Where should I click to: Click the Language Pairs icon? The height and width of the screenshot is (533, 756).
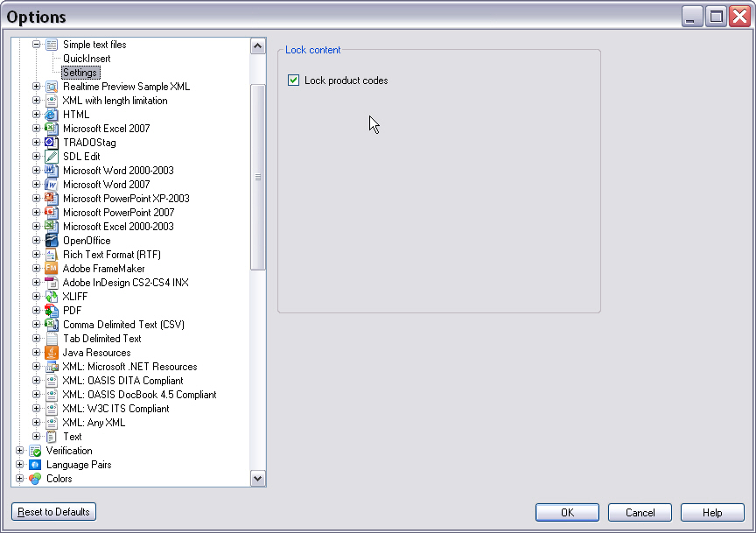(x=35, y=465)
